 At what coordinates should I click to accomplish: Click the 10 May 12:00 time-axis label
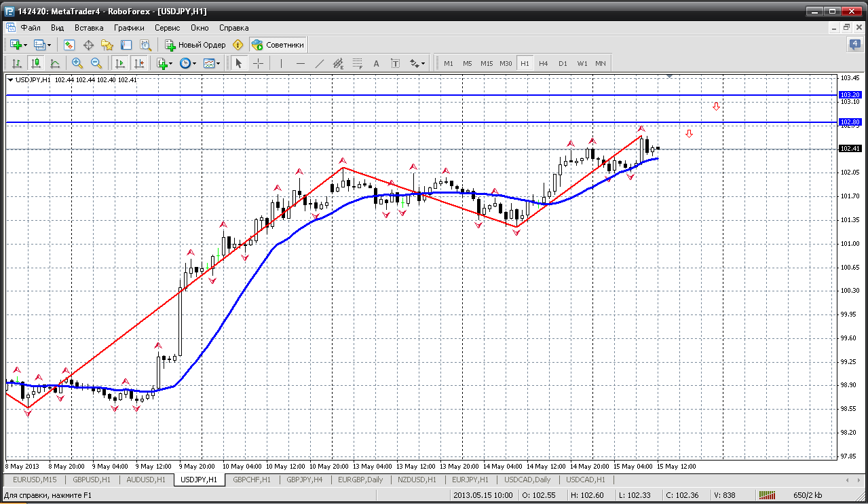coord(285,467)
